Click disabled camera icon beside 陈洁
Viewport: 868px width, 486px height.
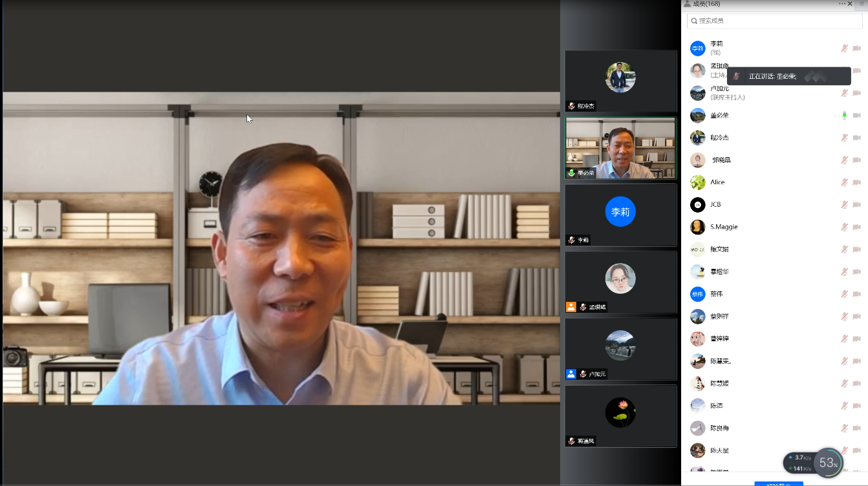click(x=856, y=406)
